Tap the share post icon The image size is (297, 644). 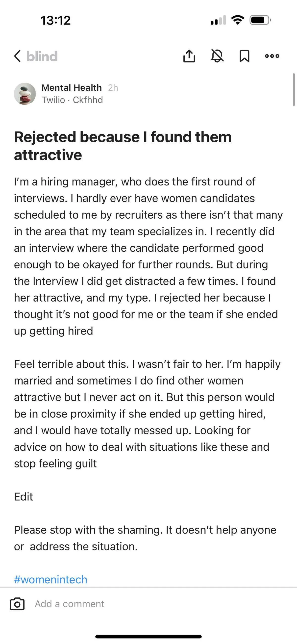pyautogui.click(x=189, y=56)
